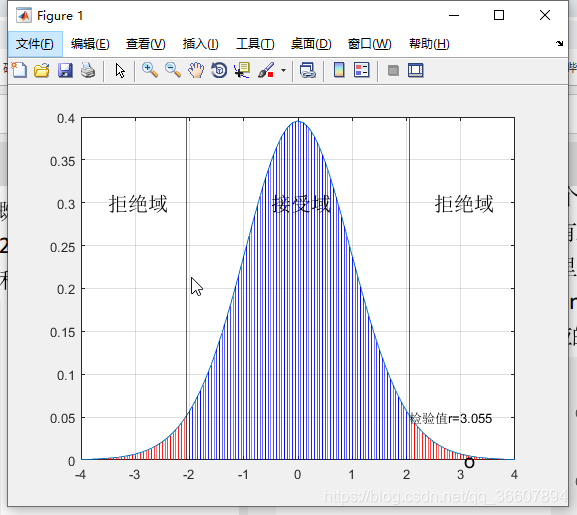Select the left 拒绝域 text label
The height and width of the screenshot is (515, 577).
[138, 204]
